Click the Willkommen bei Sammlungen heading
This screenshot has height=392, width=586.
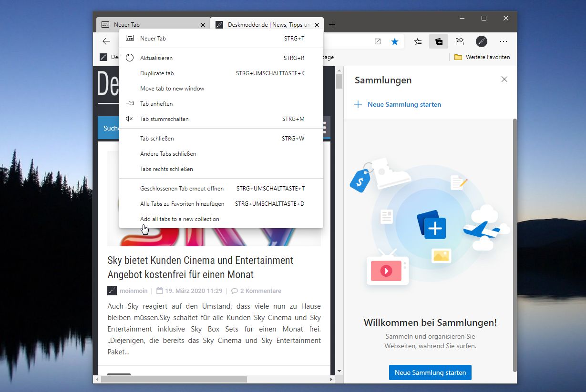pos(430,322)
